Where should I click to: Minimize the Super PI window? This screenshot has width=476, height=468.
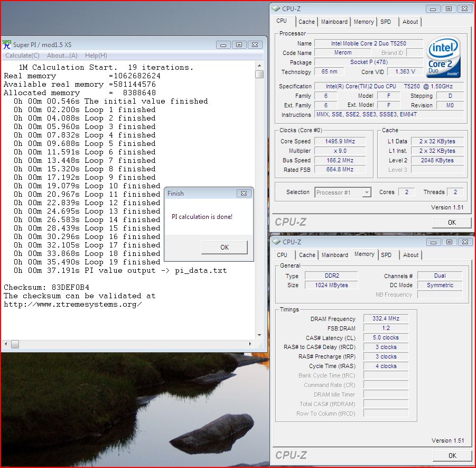[x=223, y=45]
